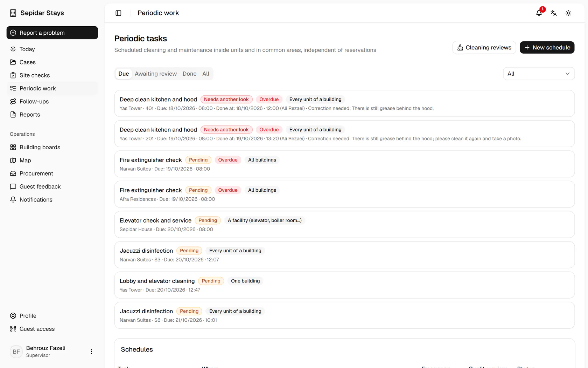Open notifications bell with badge
The width and height of the screenshot is (588, 368).
tap(539, 13)
